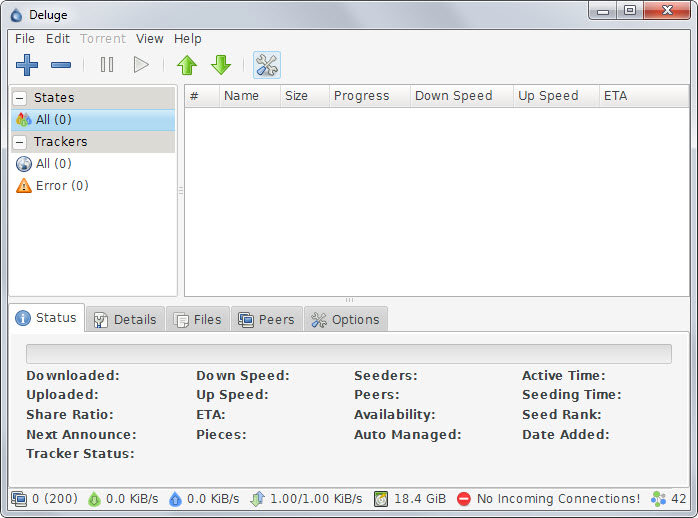Viewport: 698px width, 518px height.
Task: Open the Edit menu
Action: click(58, 39)
